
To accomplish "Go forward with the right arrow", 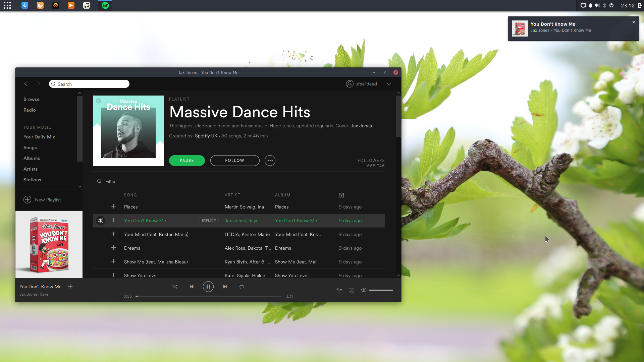I will 38,84.
